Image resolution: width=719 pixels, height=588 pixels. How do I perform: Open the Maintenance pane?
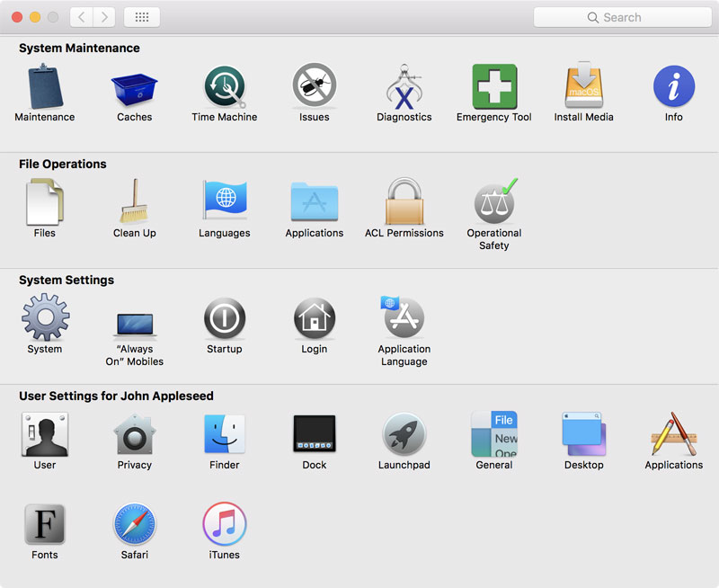[x=45, y=85]
